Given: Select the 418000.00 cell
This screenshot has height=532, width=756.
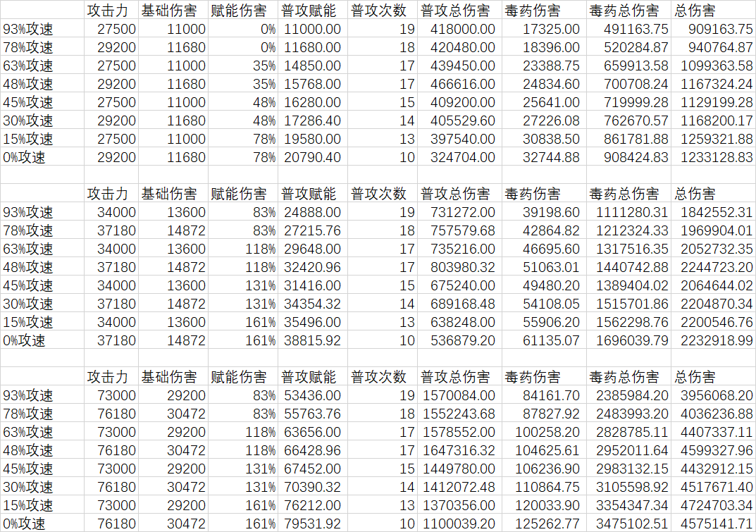Looking at the screenshot, I should [x=459, y=29].
